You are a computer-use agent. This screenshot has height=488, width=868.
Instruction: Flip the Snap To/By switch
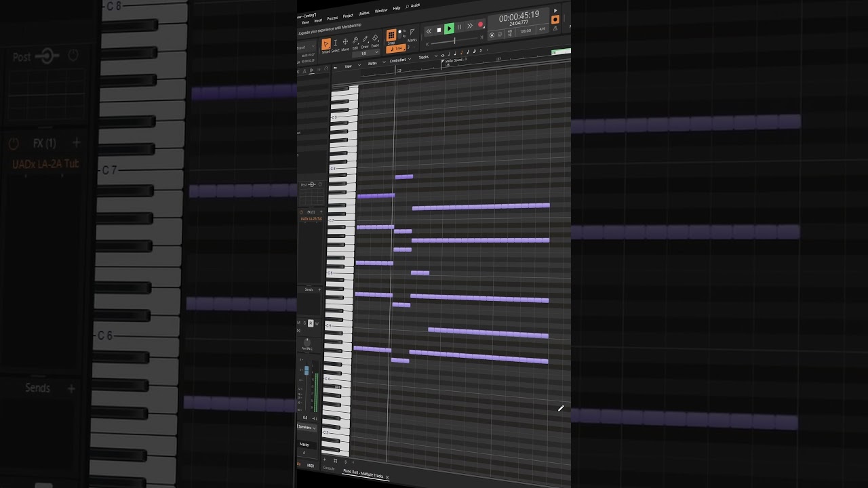400,34
